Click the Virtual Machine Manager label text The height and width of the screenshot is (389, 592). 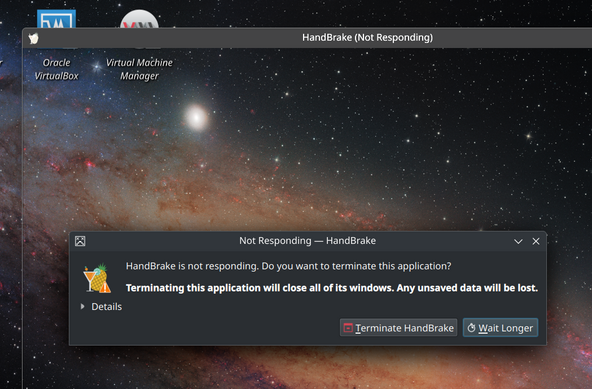tap(139, 69)
